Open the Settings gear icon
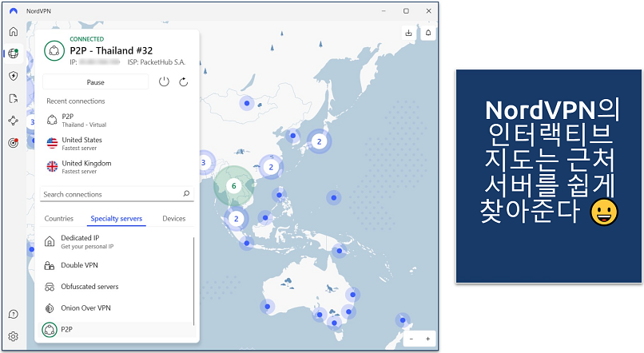This screenshot has height=353, width=644. tap(14, 336)
